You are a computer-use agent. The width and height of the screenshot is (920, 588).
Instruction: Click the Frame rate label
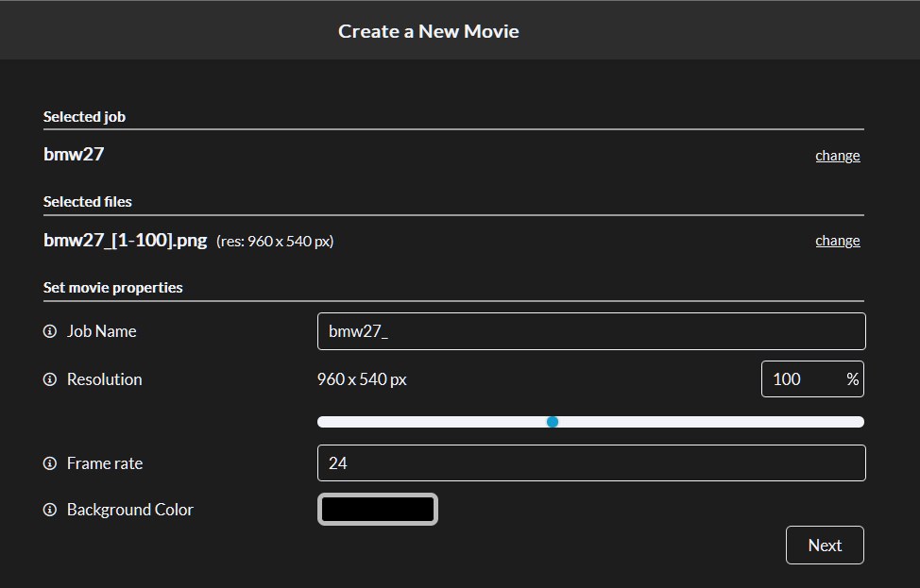coord(105,463)
